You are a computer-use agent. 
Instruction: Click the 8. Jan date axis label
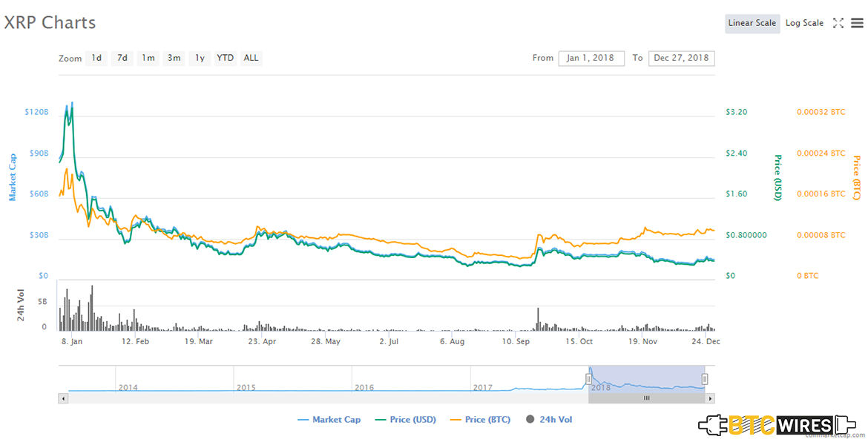tap(72, 341)
